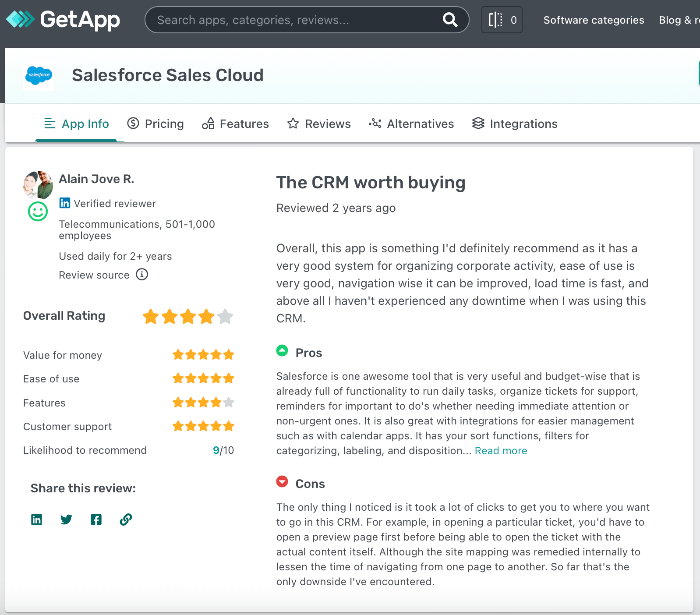This screenshot has height=615, width=700.
Task: Open the Blog menu in header
Action: point(679,20)
